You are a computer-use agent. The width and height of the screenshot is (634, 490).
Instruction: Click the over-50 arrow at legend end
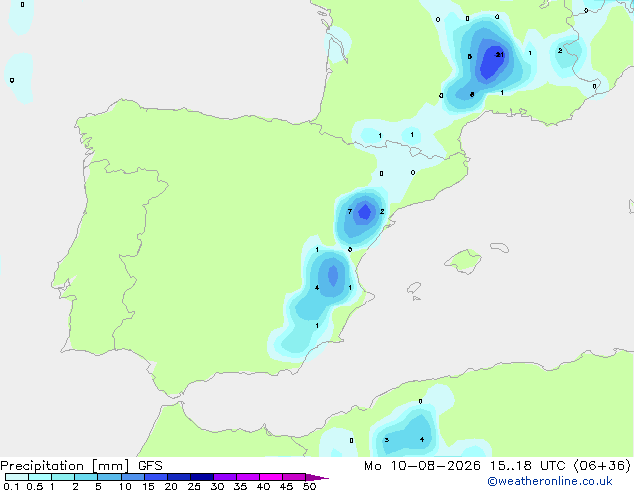click(x=317, y=477)
